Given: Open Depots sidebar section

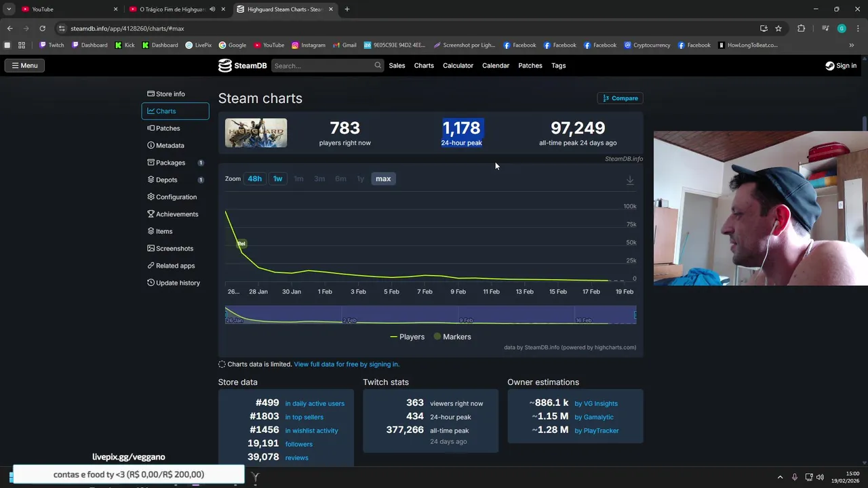Looking at the screenshot, I should click(175, 180).
